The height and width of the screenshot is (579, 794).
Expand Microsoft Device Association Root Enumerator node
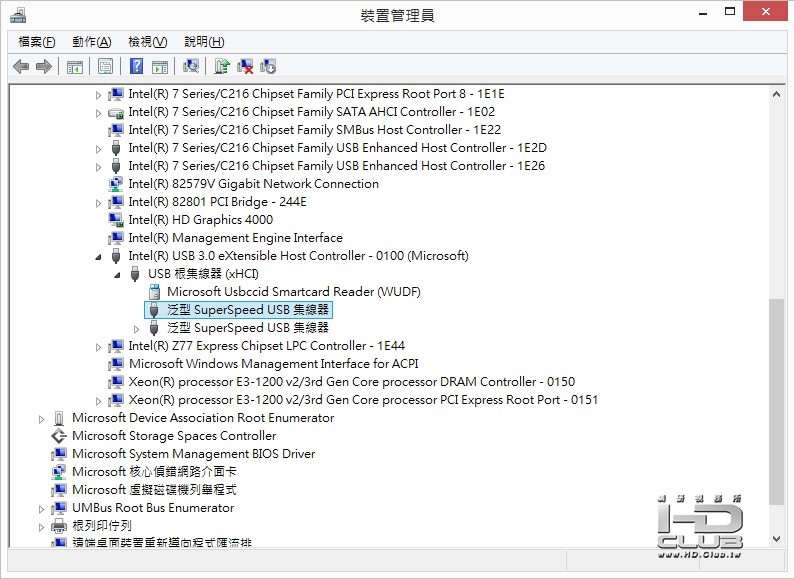coord(41,419)
